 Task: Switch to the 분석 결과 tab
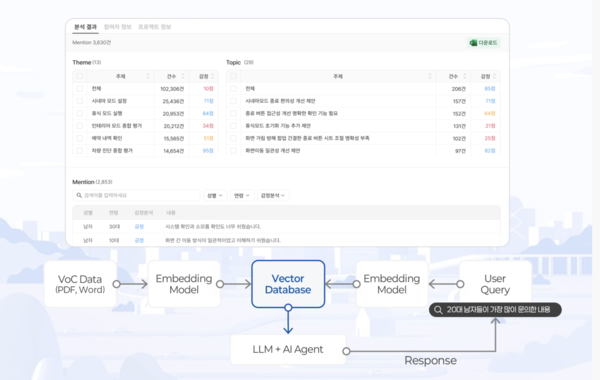pos(85,27)
